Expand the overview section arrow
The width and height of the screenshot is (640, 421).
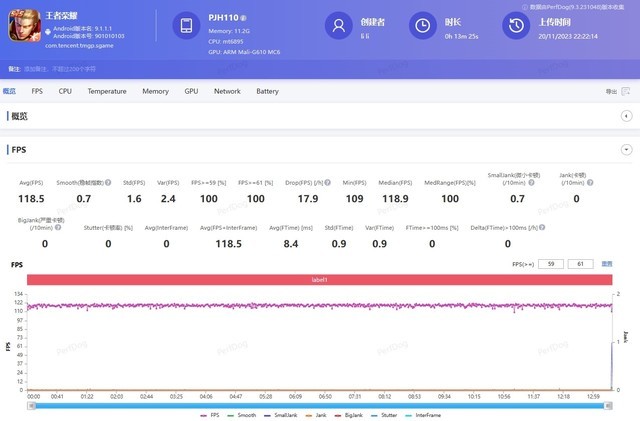tap(626, 117)
